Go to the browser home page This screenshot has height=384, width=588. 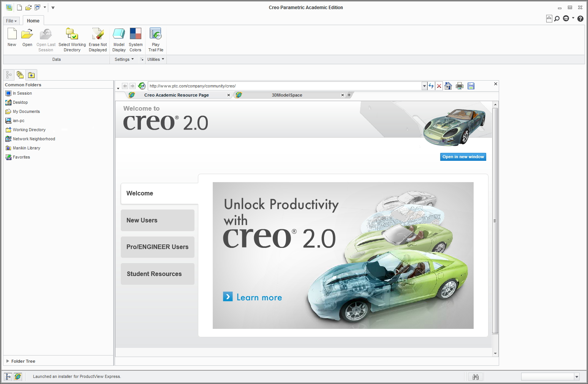448,86
